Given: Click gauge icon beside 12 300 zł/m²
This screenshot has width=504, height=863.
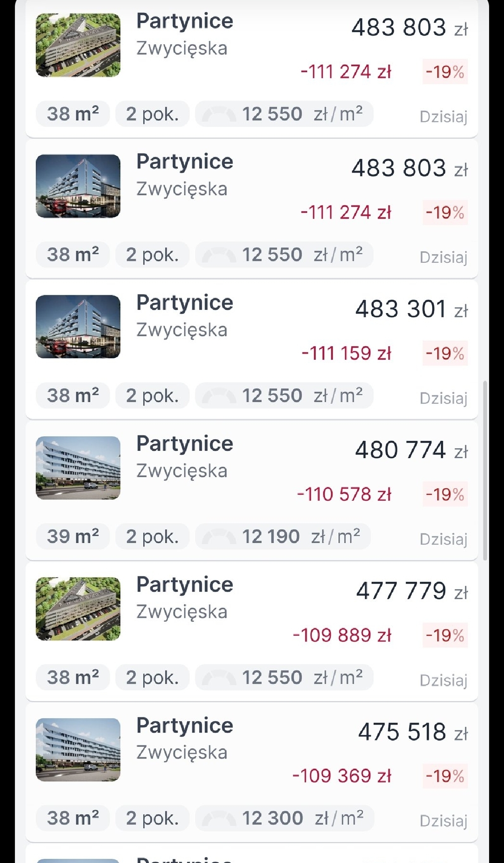Looking at the screenshot, I should [219, 818].
